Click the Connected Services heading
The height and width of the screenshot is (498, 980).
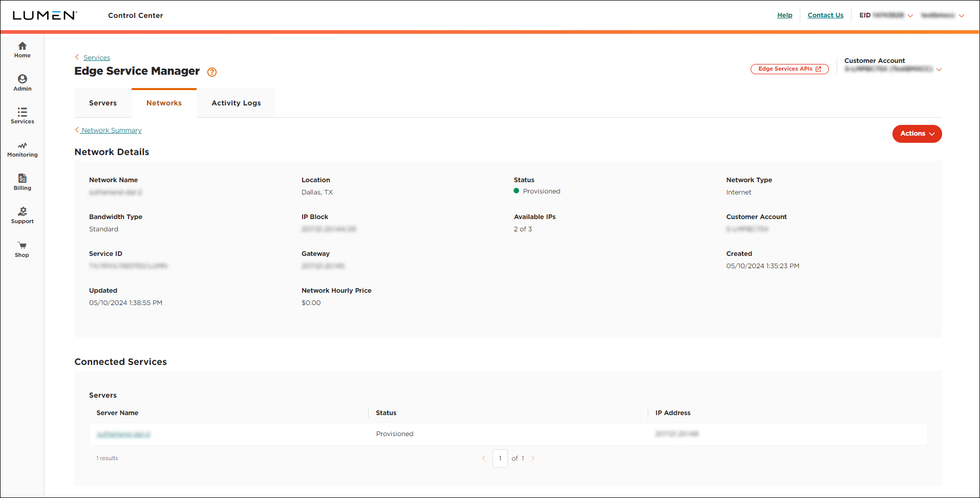point(121,362)
